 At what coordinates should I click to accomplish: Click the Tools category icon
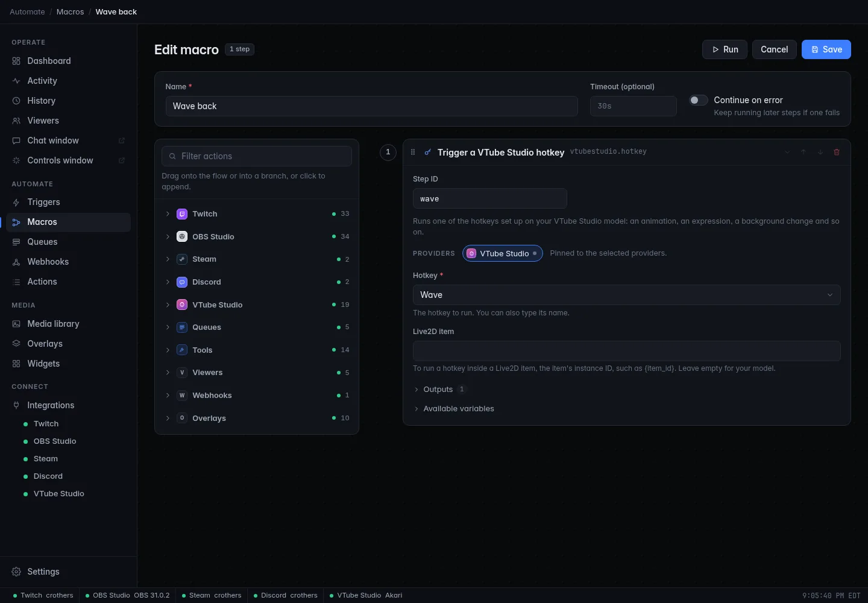[182, 350]
